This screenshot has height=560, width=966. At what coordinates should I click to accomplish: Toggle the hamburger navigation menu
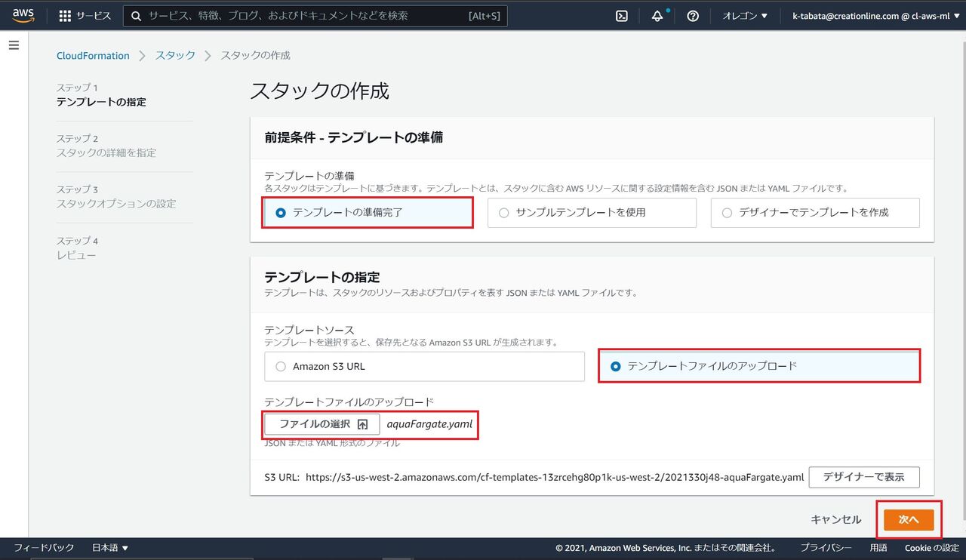pyautogui.click(x=14, y=45)
